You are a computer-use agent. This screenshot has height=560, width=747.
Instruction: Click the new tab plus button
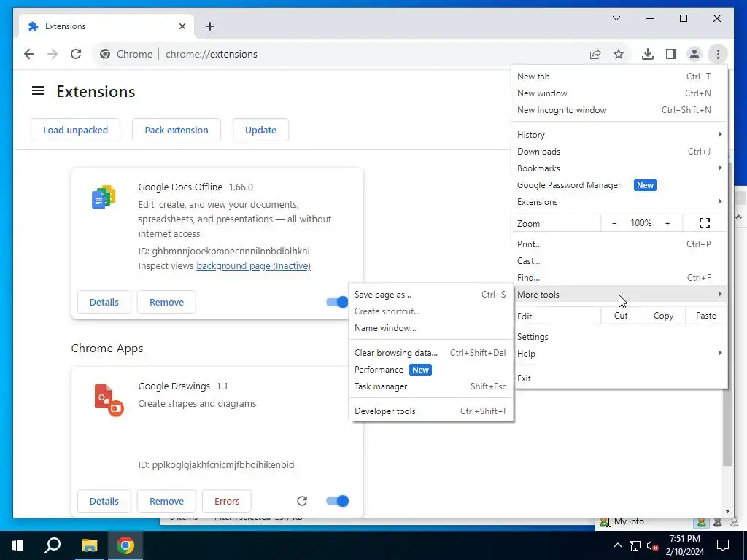pos(210,26)
